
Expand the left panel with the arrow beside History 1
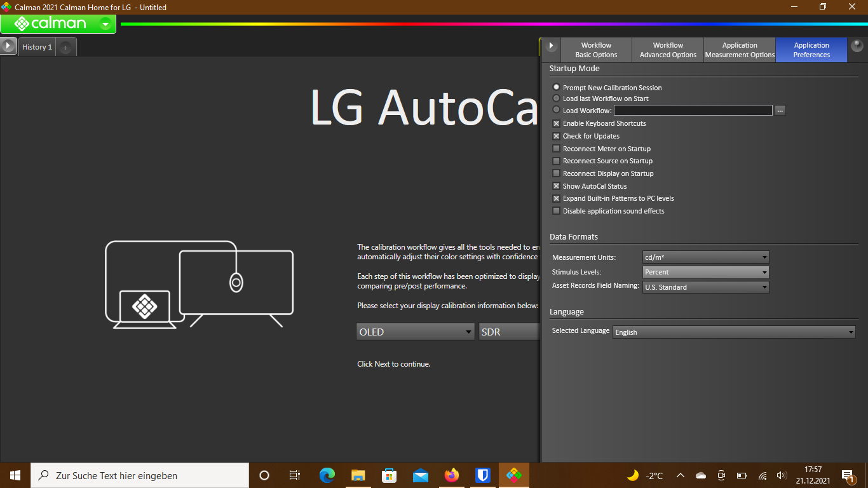click(x=8, y=46)
